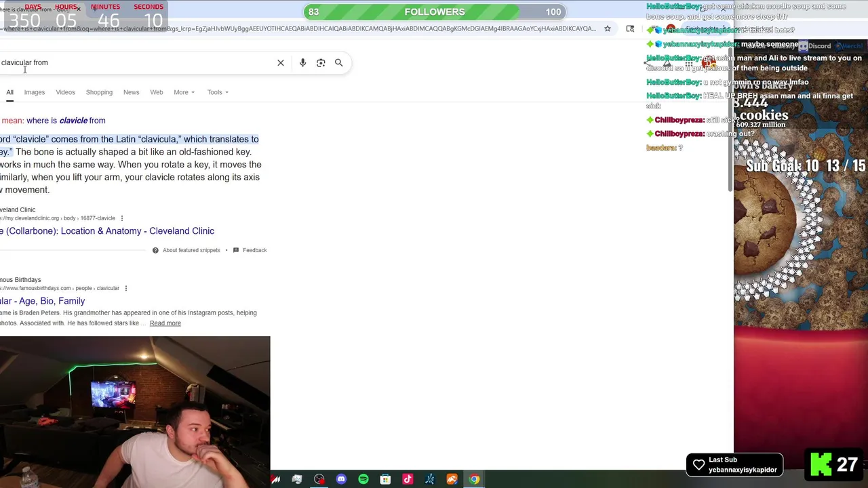Switch to Images search tab
The width and height of the screenshot is (868, 488).
[35, 92]
